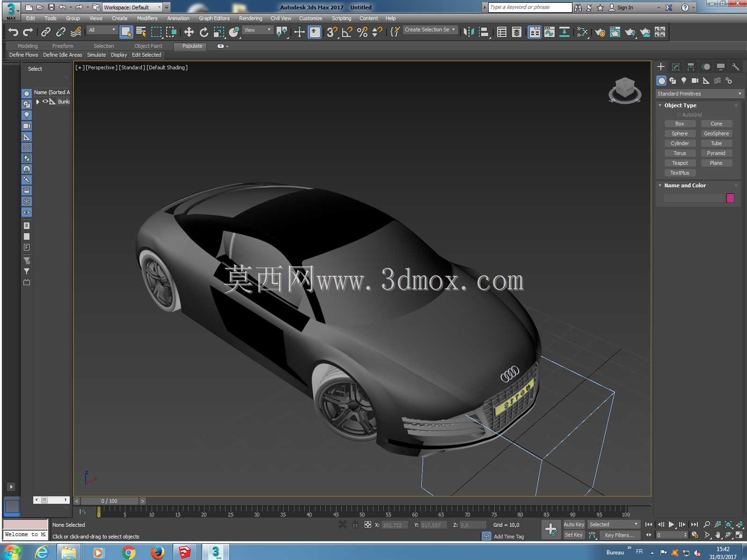Open the Utilities wrench panel tab
The width and height of the screenshot is (747, 560).
[735, 67]
